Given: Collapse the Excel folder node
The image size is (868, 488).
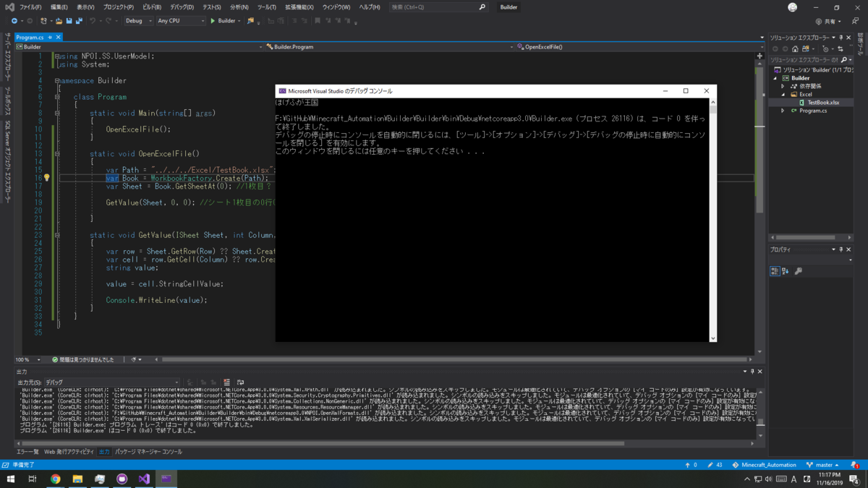Looking at the screenshot, I should pyautogui.click(x=783, y=94).
